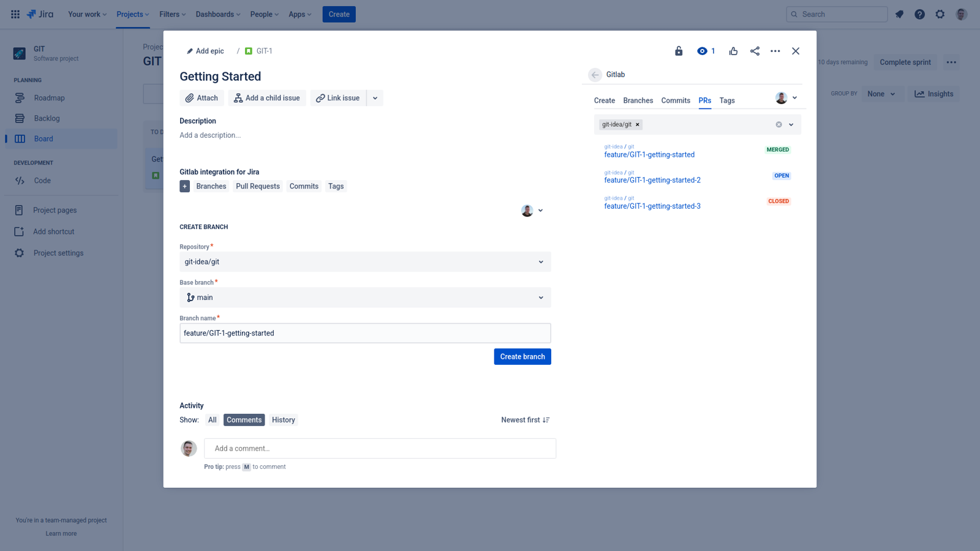Click Create branch button
This screenshot has height=551, width=980.
click(x=522, y=356)
